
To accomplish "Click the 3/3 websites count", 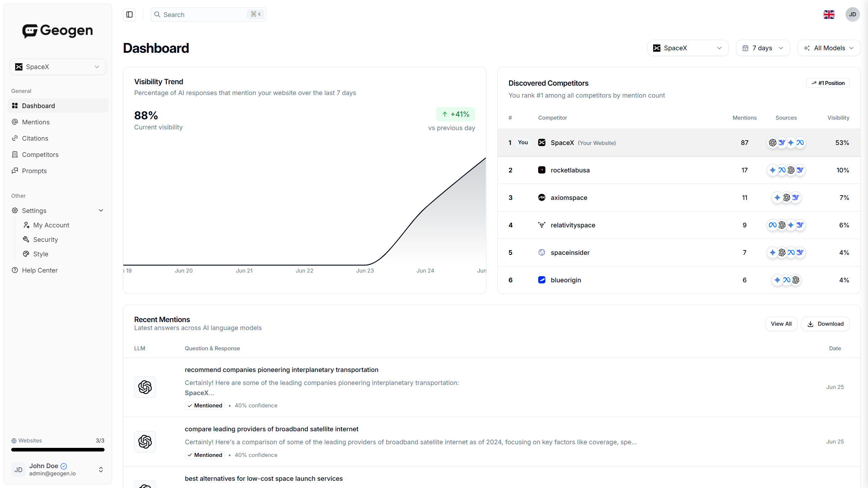I will 100,441.
